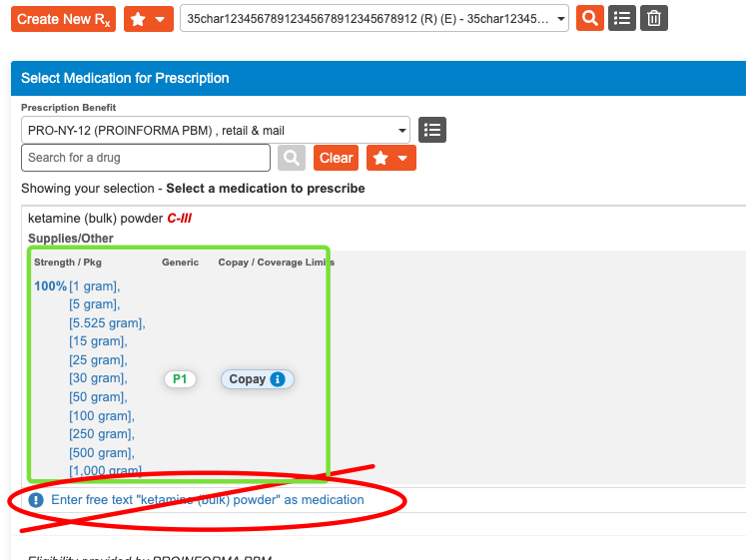Image resolution: width=746 pixels, height=560 pixels.
Task: Pick the [25 gram] package
Action: [98, 360]
